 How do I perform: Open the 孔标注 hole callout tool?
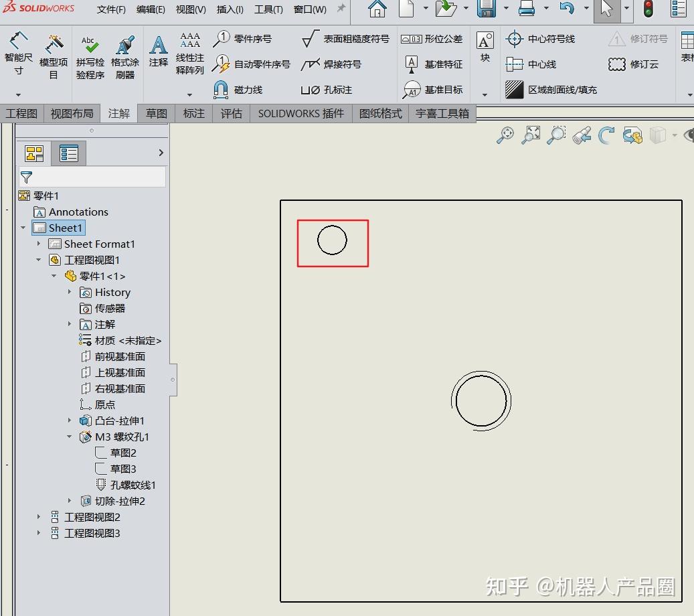pyautogui.click(x=327, y=89)
